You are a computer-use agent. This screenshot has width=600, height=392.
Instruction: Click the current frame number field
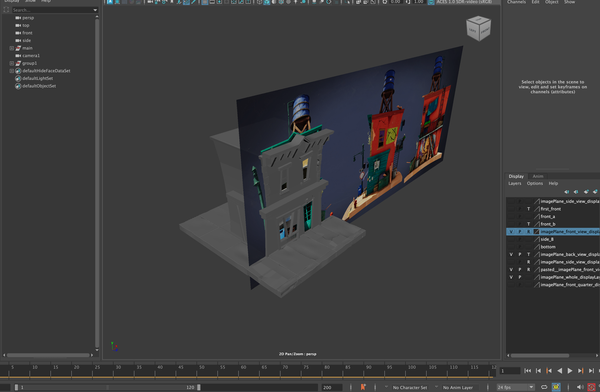pos(510,371)
